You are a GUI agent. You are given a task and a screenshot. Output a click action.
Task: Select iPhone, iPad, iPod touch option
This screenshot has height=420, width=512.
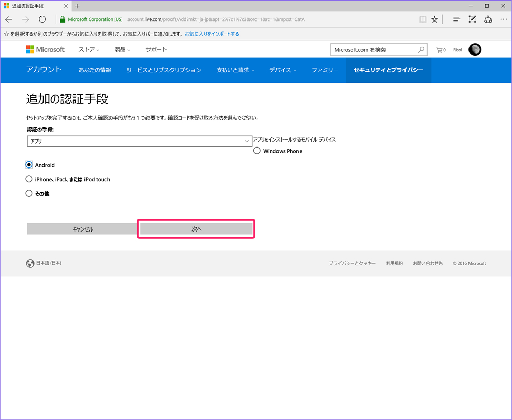pyautogui.click(x=29, y=179)
